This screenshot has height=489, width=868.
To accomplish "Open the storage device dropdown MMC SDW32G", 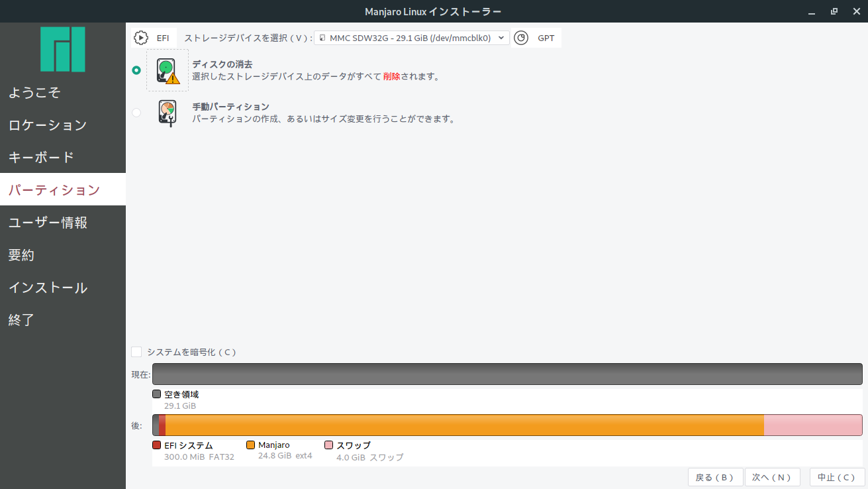I will [x=412, y=38].
